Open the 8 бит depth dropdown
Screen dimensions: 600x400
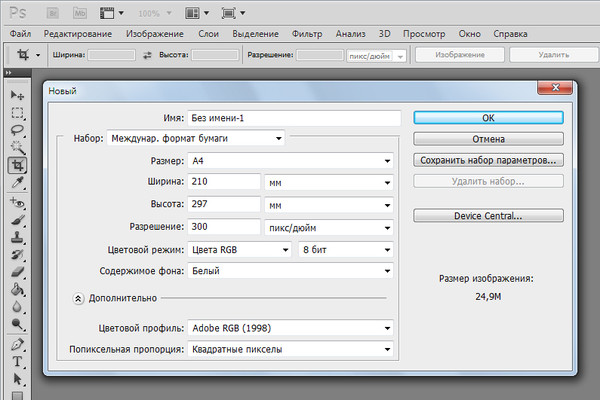346,250
